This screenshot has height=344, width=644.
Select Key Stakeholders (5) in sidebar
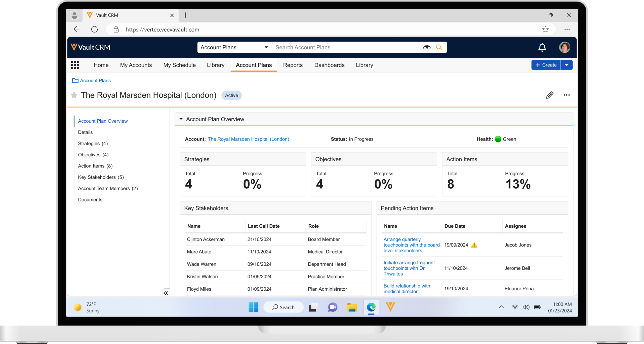[101, 177]
